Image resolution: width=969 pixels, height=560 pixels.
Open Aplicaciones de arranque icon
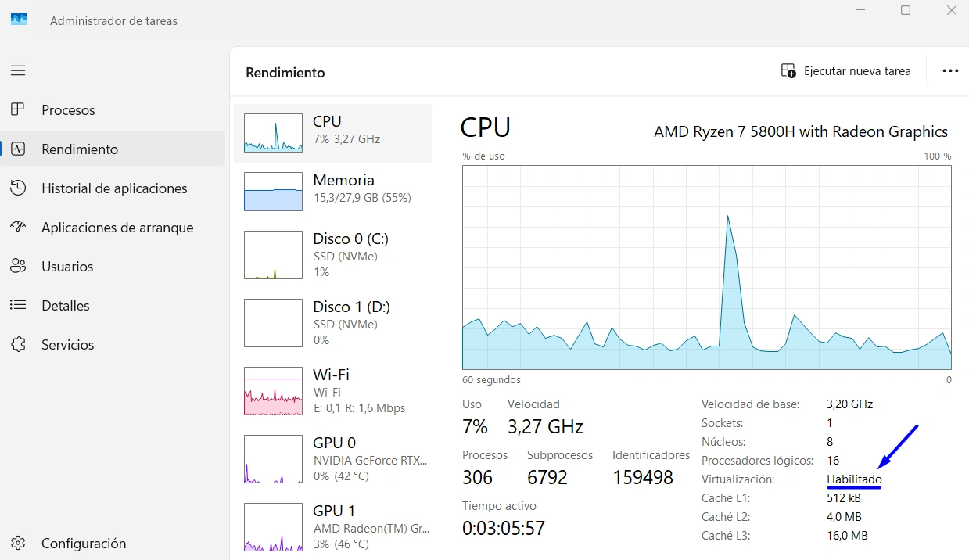click(x=18, y=227)
